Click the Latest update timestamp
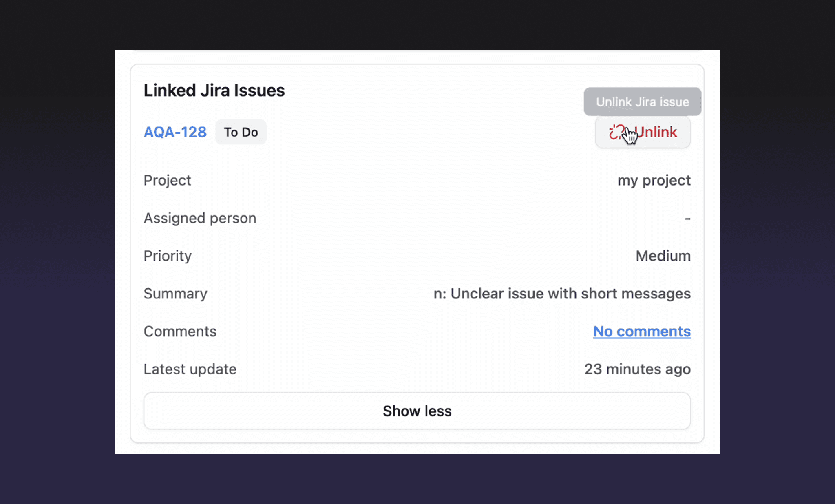Screen dimensions: 835x504 click(x=637, y=369)
